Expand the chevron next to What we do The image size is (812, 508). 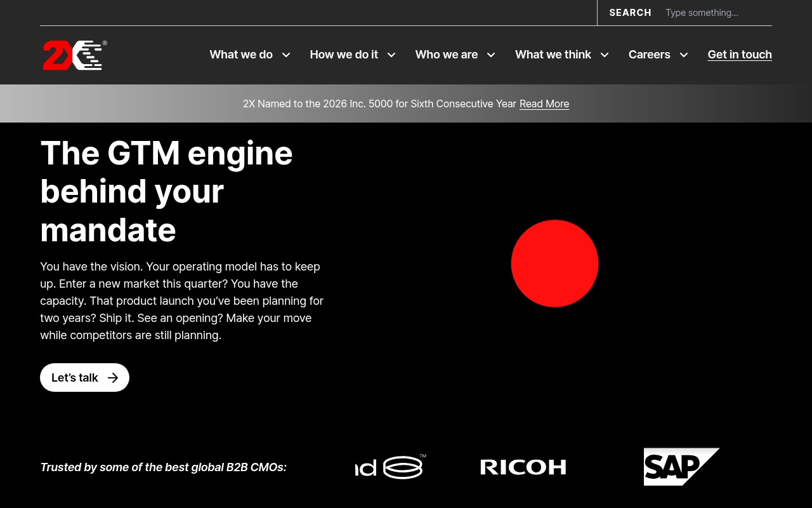[286, 55]
